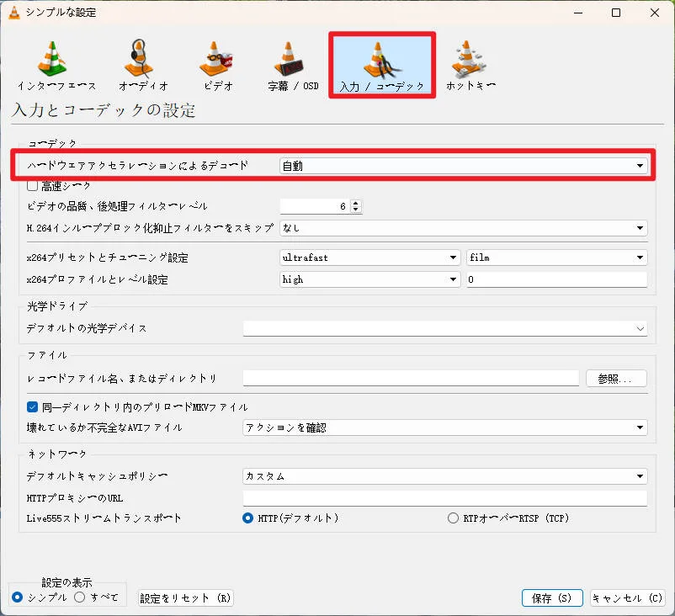Screen dimensions: 675x616
Task: Click the レコードファイル名 path input field
Action: pyautogui.click(x=411, y=379)
